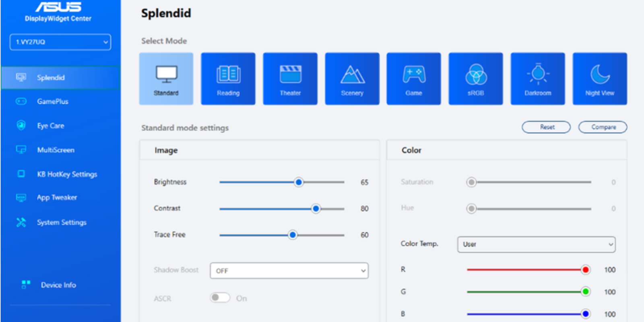The image size is (644, 322).
Task: Open the Device Info label
Action: (x=58, y=285)
